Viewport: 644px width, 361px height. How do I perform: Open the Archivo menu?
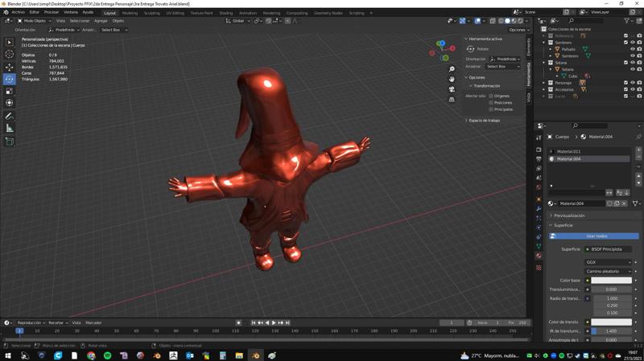tap(18, 13)
